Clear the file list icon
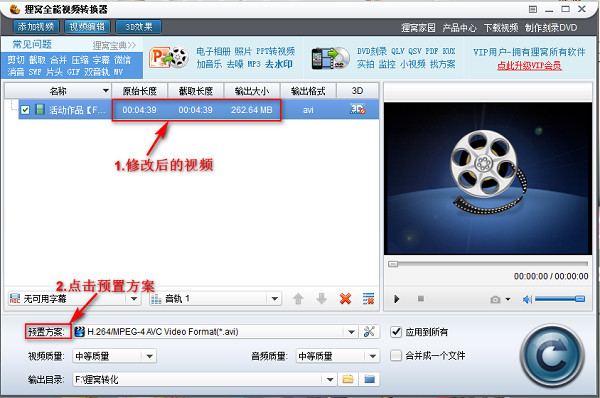The height and width of the screenshot is (398, 600). point(368,298)
